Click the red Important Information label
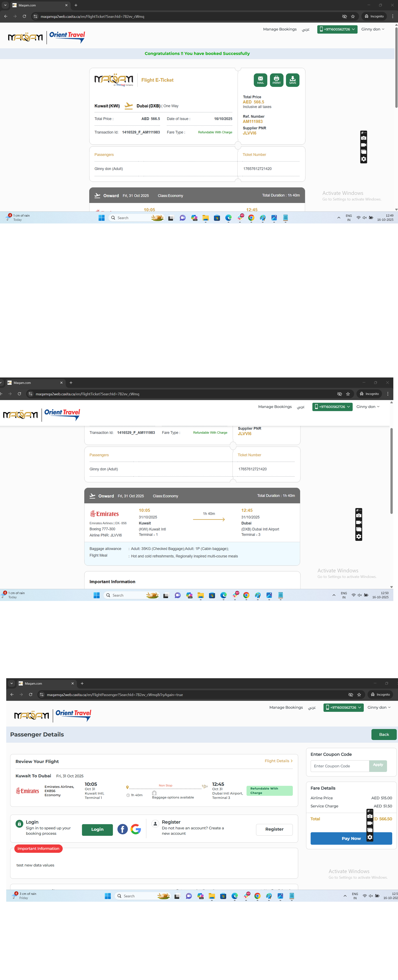This screenshot has width=398, height=980. [x=38, y=848]
